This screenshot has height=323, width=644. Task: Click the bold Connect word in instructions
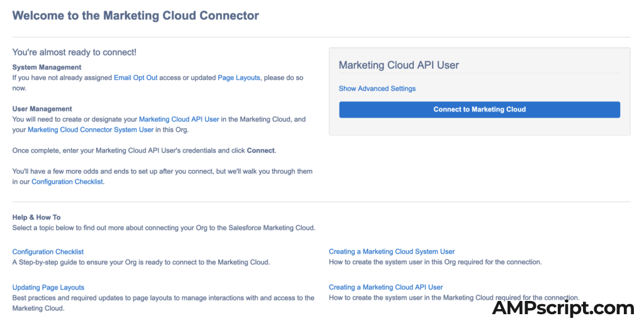coord(260,150)
